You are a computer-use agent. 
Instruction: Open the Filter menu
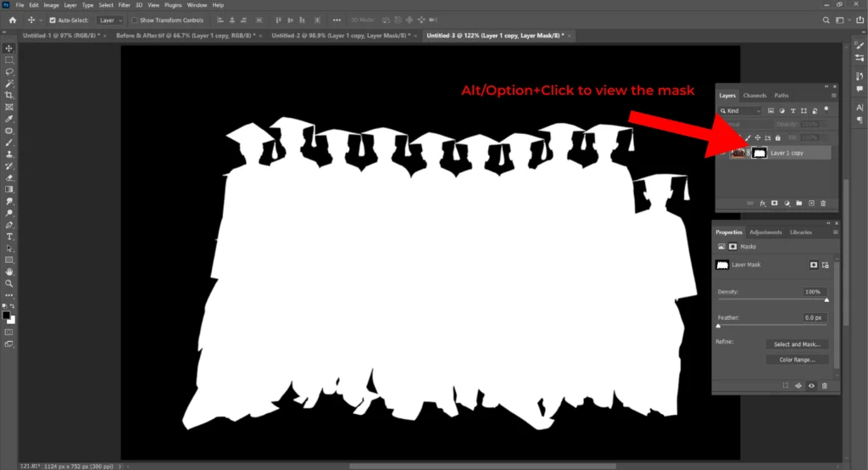pos(124,5)
